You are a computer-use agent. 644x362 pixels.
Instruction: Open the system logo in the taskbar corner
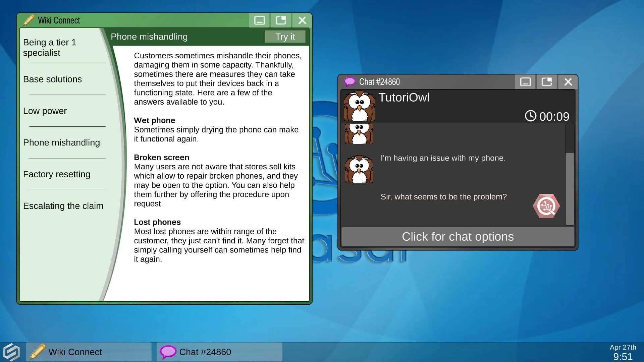tap(11, 352)
